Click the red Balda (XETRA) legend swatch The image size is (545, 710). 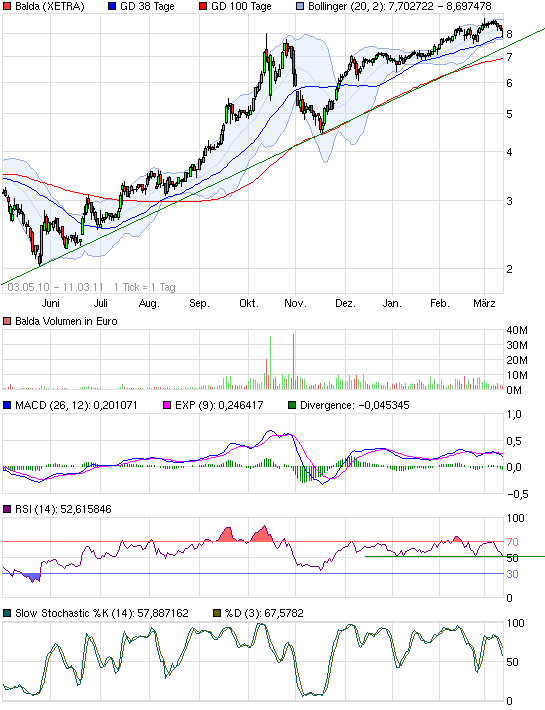7,6
